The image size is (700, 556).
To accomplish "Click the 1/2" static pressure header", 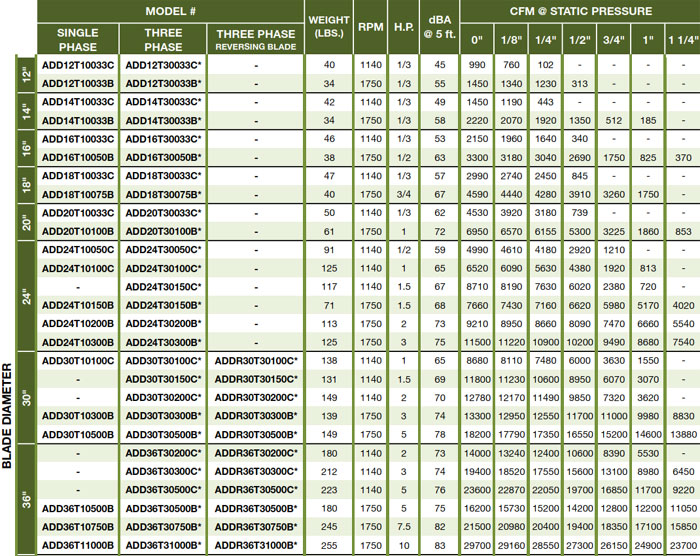I will pyautogui.click(x=579, y=40).
